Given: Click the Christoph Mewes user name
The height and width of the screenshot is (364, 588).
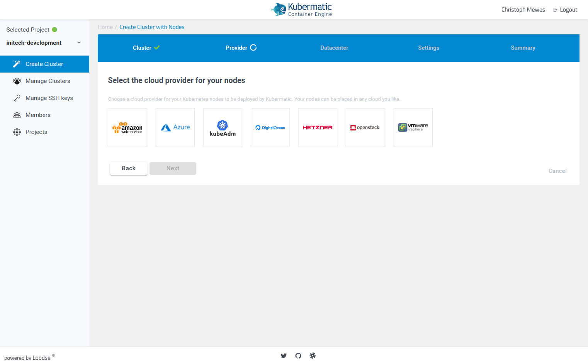Looking at the screenshot, I should [x=523, y=10].
